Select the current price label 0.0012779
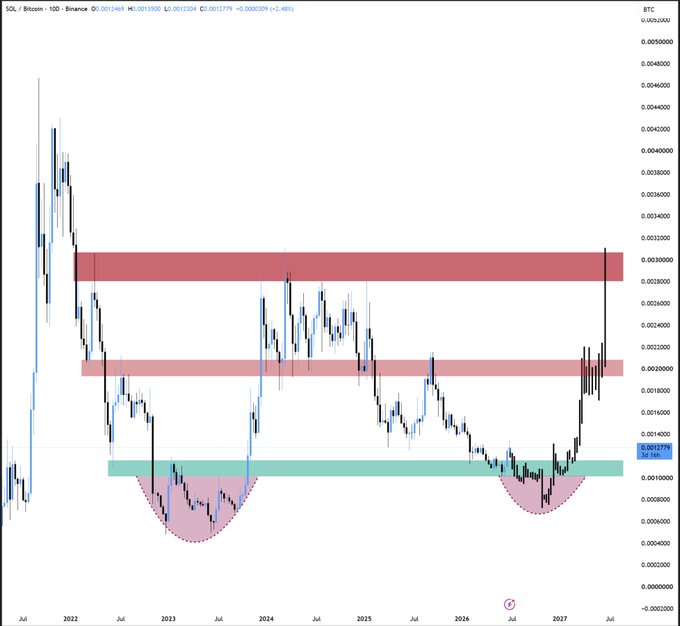The image size is (680, 626). click(654, 451)
